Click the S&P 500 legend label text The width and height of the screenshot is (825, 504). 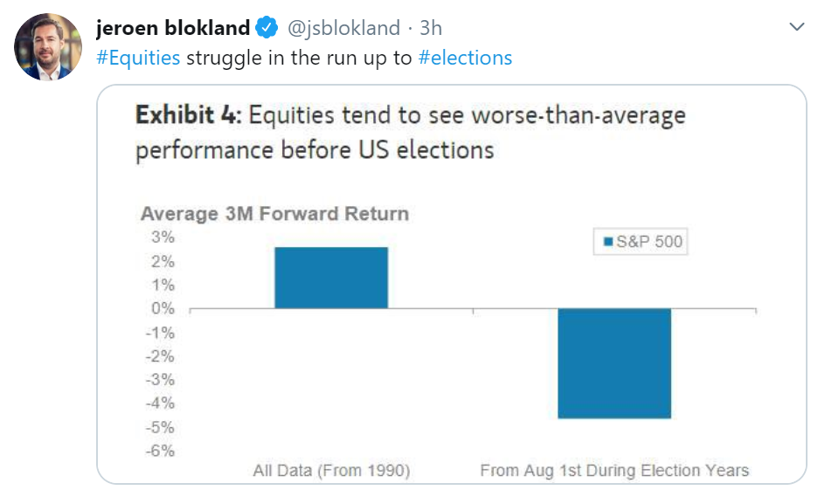[x=649, y=242]
